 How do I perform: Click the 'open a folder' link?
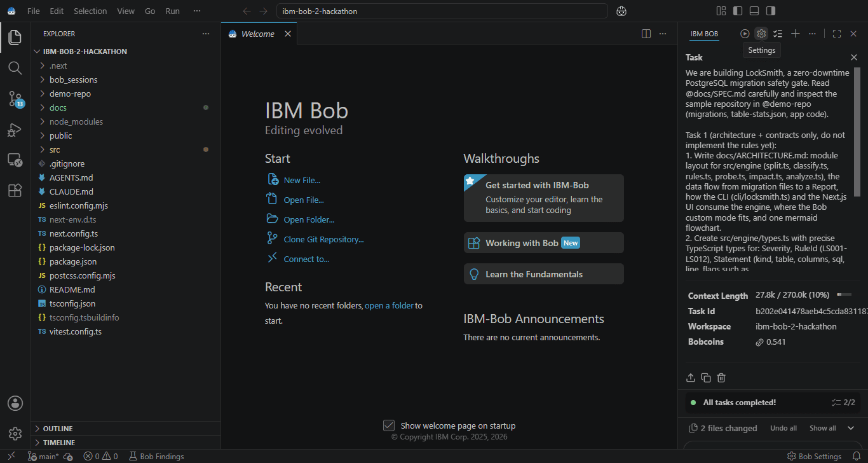tap(389, 305)
